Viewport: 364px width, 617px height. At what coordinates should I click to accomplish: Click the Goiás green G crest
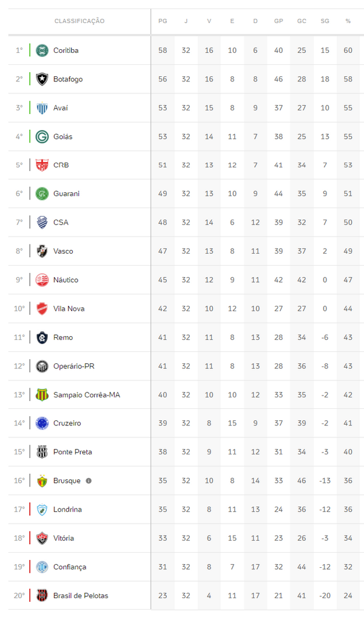[x=42, y=137]
